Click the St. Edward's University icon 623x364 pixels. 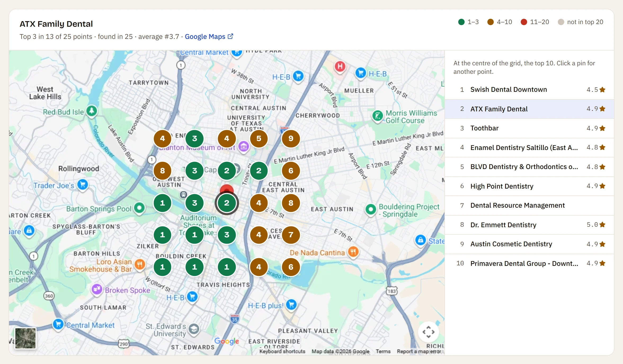(194, 329)
